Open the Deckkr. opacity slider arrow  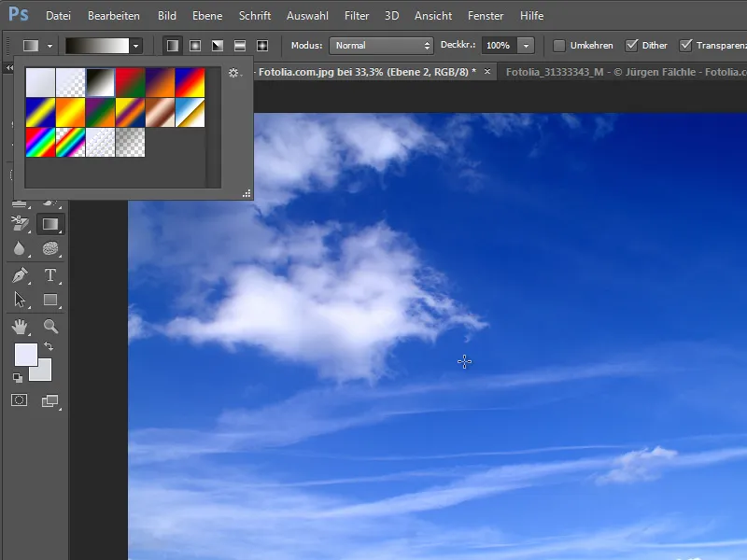pyautogui.click(x=526, y=46)
